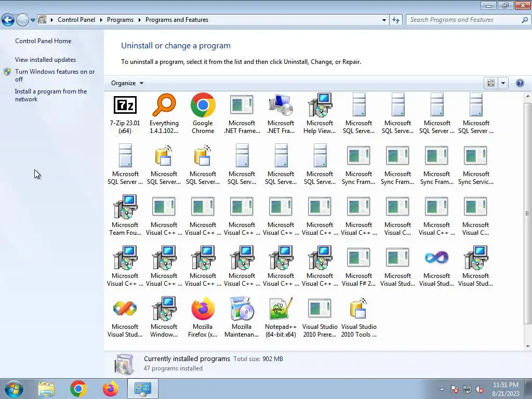Image resolution: width=532 pixels, height=399 pixels.
Task: Open Control Panel Home link
Action: coord(43,41)
